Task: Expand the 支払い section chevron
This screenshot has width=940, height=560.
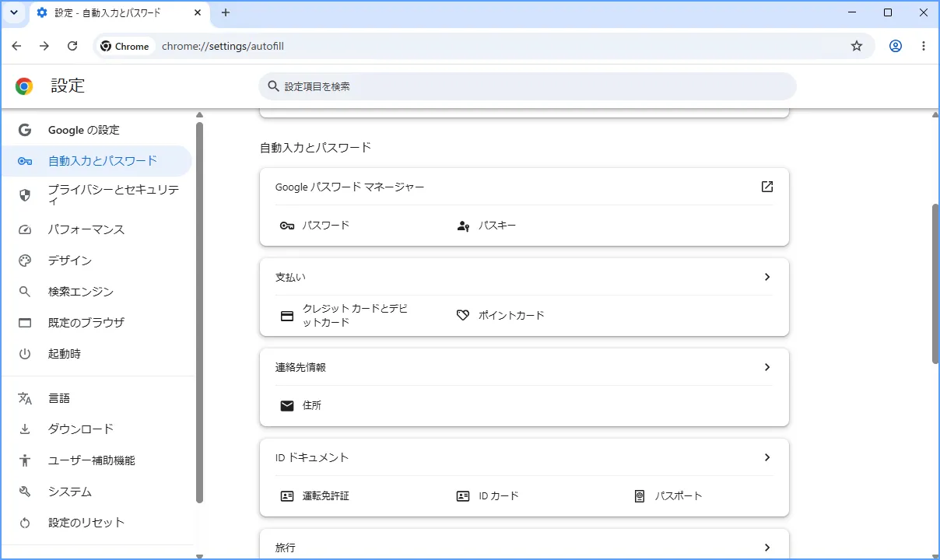Action: pyautogui.click(x=767, y=277)
